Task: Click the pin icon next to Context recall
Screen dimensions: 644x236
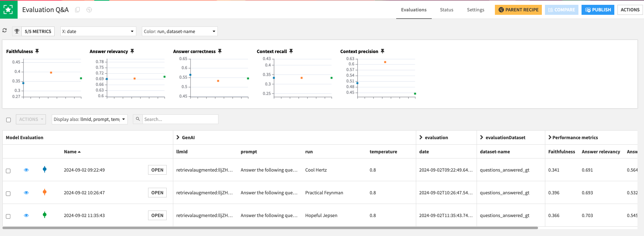Action: coord(291,51)
